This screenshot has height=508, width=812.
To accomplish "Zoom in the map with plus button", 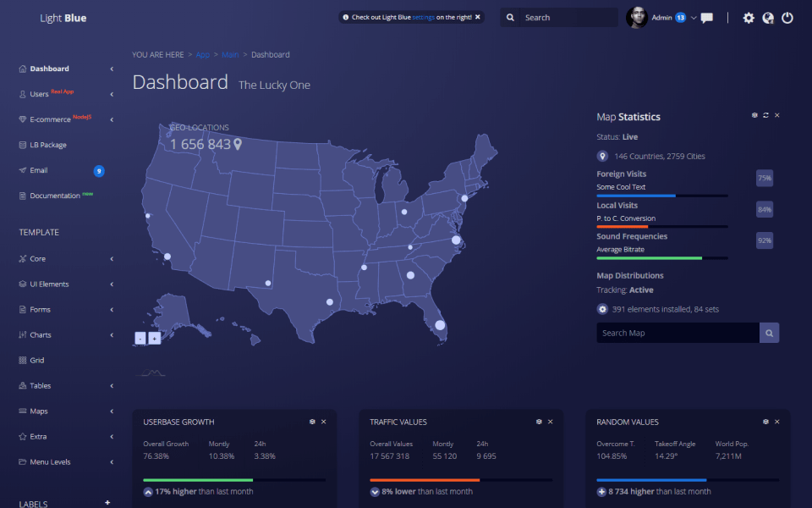I will (154, 338).
